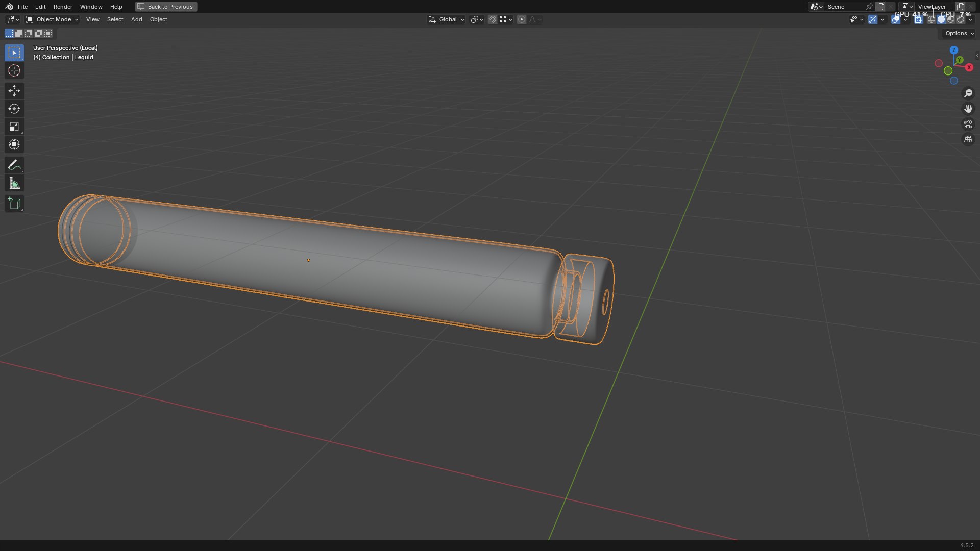The image size is (980, 551).
Task: Switch to Rendered viewport shading
Action: pos(960,19)
